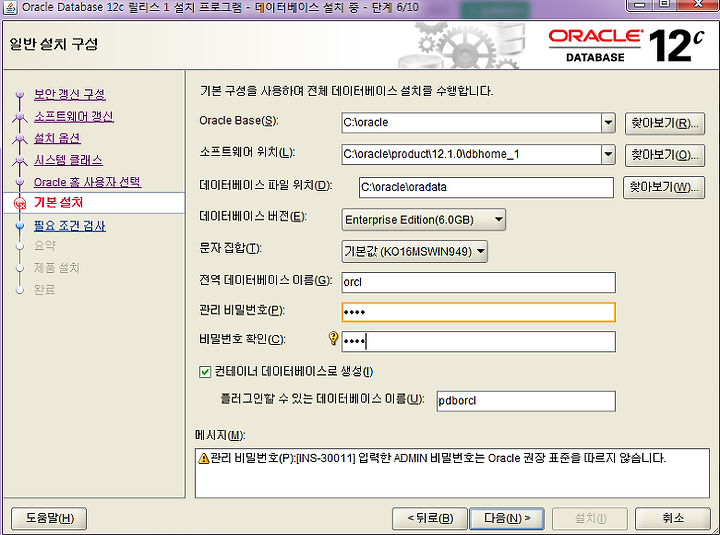Click the Oracle Base path field
Image resolution: width=720 pixels, height=535 pixels.
point(472,123)
